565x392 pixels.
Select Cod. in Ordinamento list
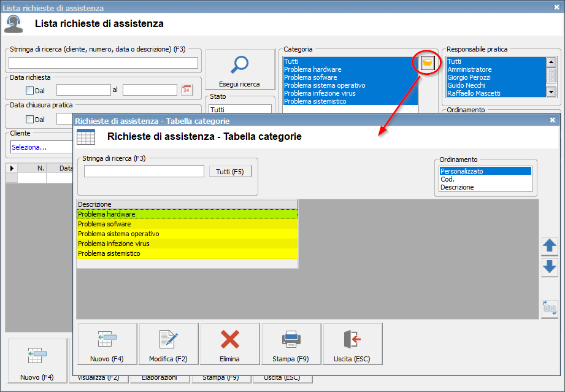(x=447, y=179)
